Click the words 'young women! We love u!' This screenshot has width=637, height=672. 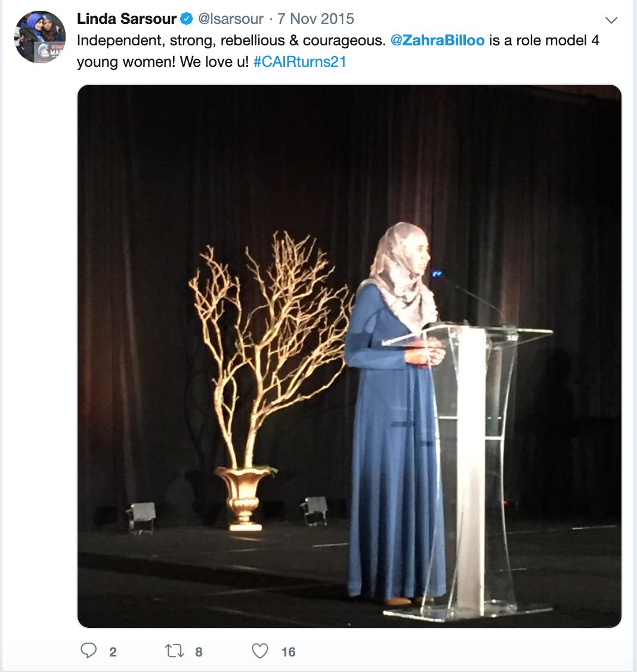(x=163, y=61)
